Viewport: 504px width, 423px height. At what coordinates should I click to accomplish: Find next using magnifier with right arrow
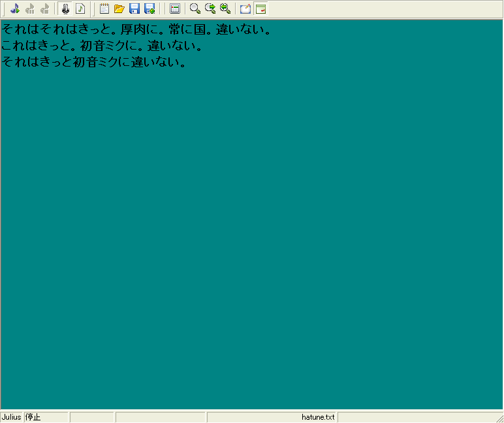210,8
